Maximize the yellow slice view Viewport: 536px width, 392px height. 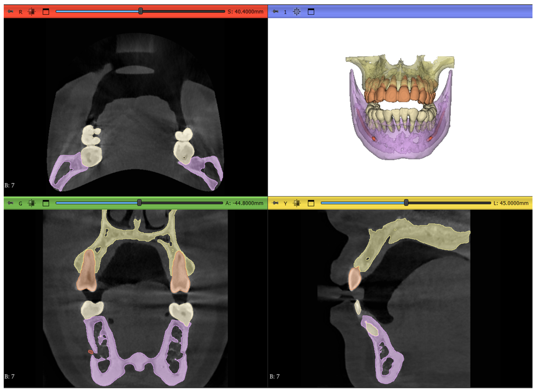tap(311, 203)
